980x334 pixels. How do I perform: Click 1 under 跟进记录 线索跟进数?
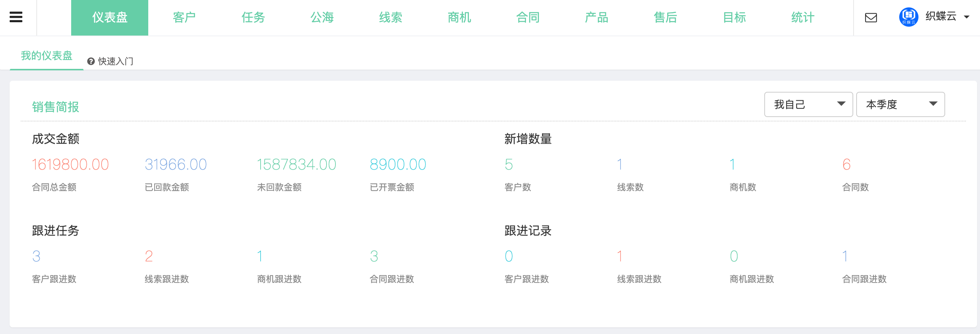pyautogui.click(x=620, y=257)
